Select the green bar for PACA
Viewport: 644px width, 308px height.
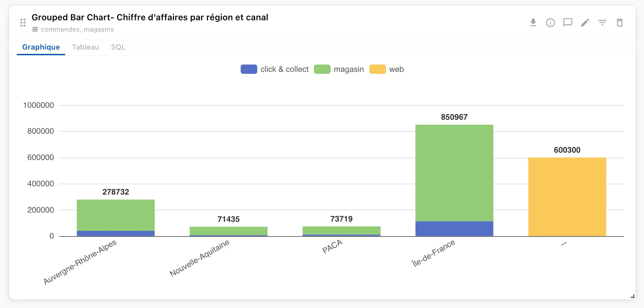click(x=341, y=231)
